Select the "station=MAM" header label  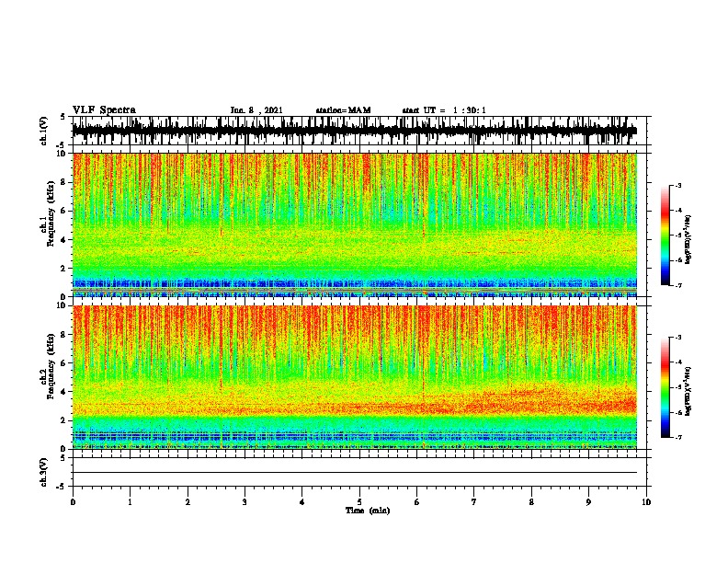point(343,110)
